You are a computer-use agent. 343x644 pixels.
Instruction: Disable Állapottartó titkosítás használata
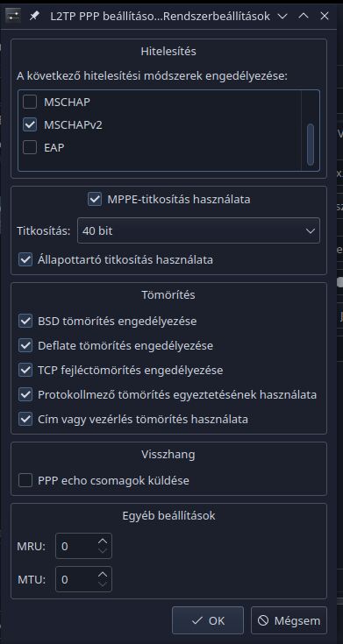[25, 260]
